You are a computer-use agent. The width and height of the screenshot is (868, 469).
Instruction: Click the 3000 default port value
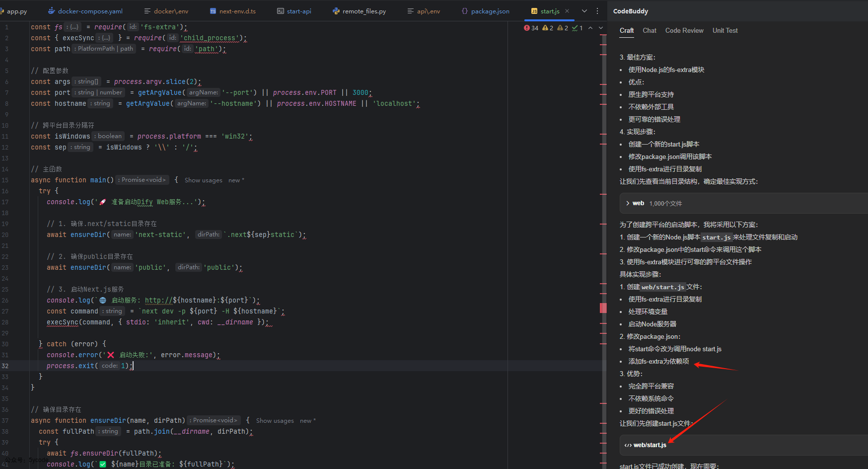point(361,93)
